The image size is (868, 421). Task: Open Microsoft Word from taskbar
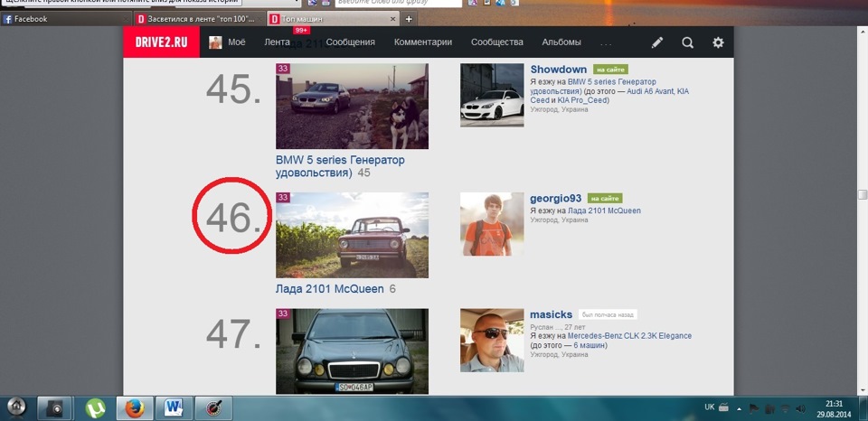point(174,409)
